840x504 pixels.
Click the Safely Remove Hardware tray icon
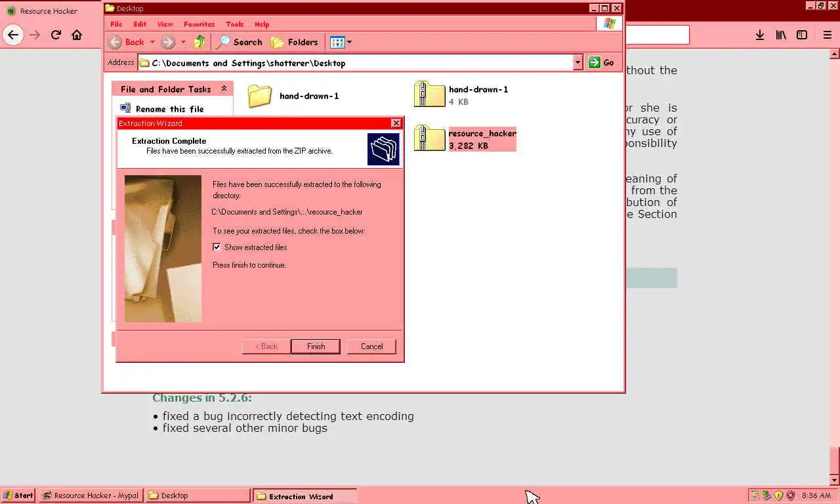point(766,495)
